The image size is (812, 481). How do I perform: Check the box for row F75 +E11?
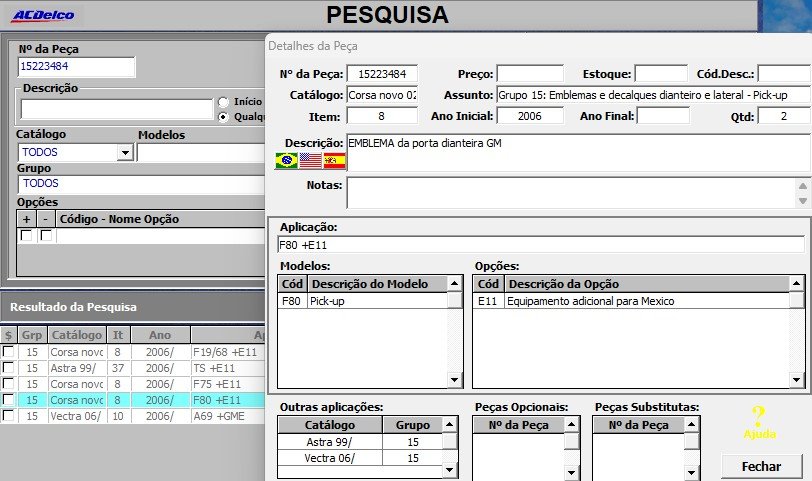tap(8, 384)
